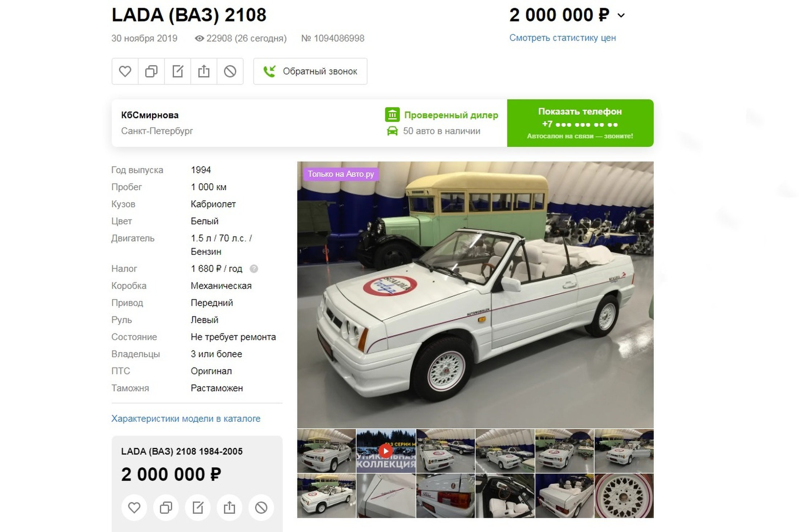Request callback with Обратный звонок button
This screenshot has width=799, height=532.
coord(310,71)
